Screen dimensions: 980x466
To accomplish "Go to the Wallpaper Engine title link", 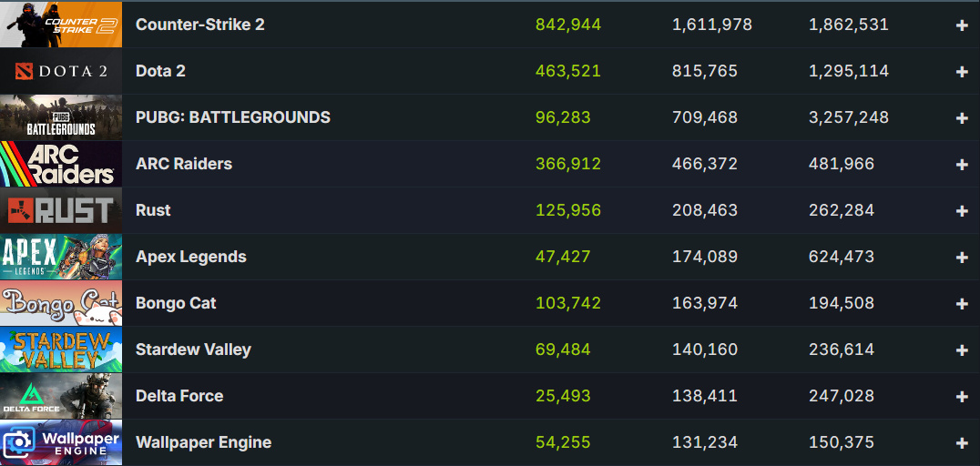I will [203, 442].
